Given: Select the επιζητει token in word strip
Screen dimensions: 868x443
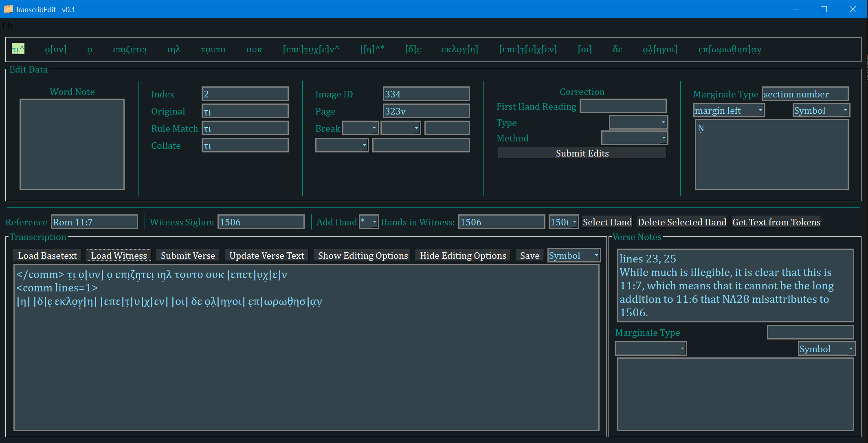Looking at the screenshot, I should (130, 49).
